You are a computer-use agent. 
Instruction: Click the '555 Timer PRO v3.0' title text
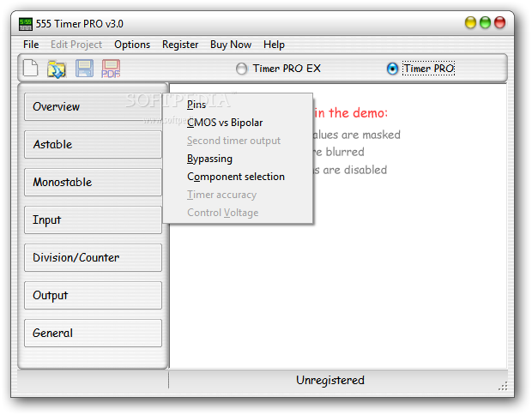coord(80,24)
